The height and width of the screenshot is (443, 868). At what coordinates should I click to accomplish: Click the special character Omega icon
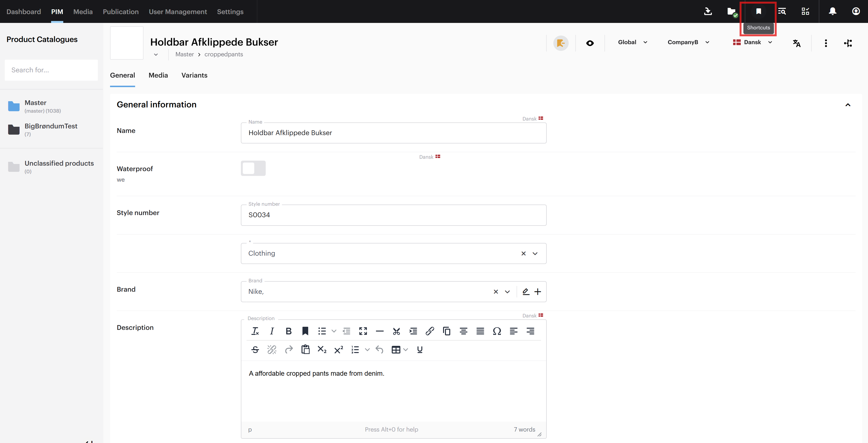pyautogui.click(x=497, y=331)
